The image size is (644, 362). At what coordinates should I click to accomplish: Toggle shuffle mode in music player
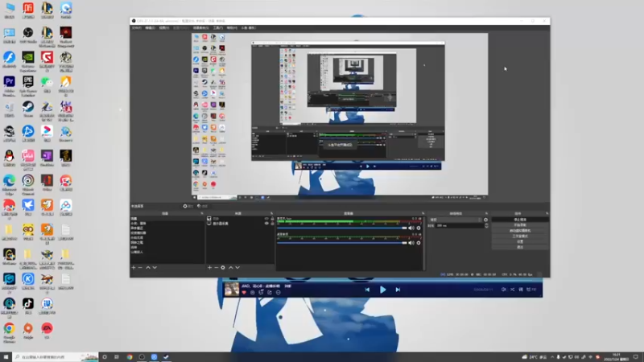pos(512,290)
